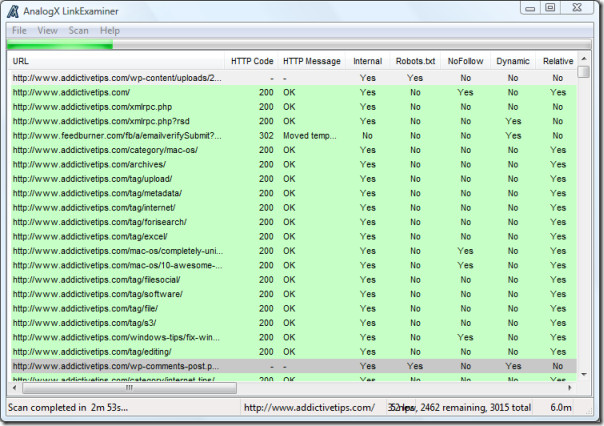Select the category/mac-os/ URL row
Screen dimensions: 604x426
coord(293,150)
